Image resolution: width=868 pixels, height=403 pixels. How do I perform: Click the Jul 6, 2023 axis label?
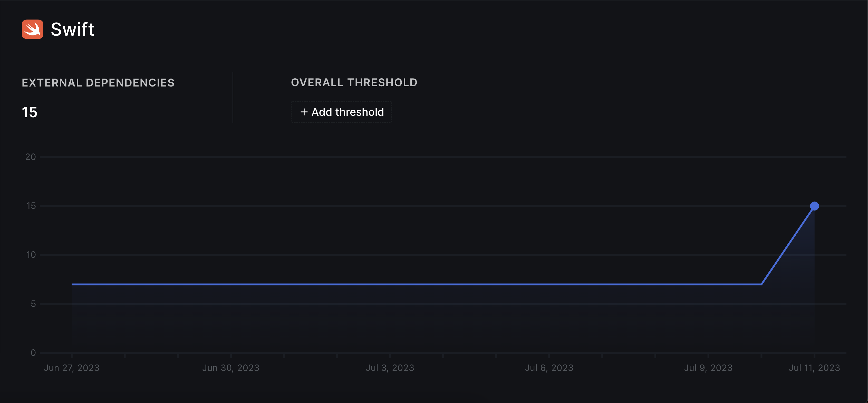pyautogui.click(x=549, y=368)
